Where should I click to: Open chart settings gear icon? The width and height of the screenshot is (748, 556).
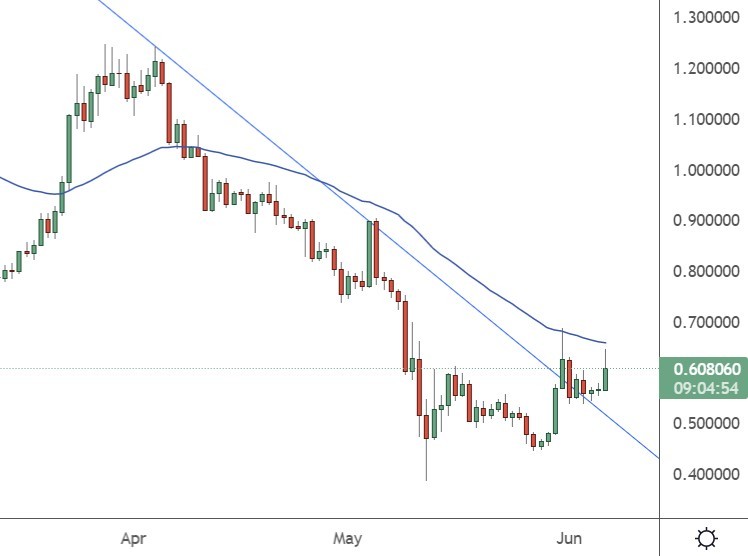pyautogui.click(x=706, y=539)
